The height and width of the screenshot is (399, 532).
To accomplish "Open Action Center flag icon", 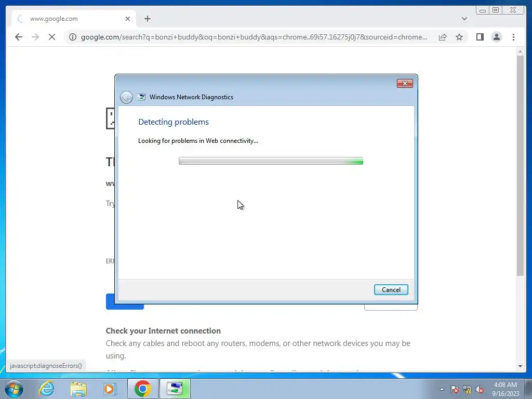I will tap(454, 389).
